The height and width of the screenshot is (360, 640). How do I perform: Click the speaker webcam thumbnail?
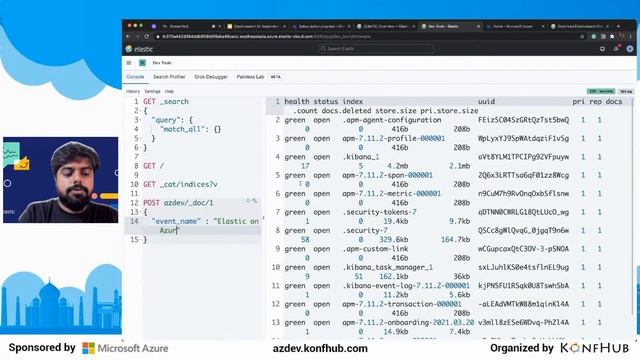(x=60, y=180)
